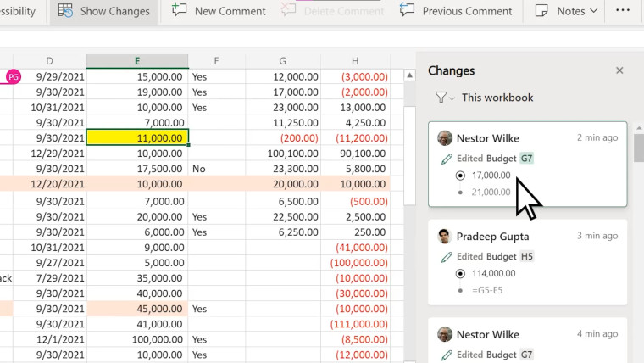Select cell with 15,000.00 in column E
Screen dimensions: 644x363
tap(137, 77)
